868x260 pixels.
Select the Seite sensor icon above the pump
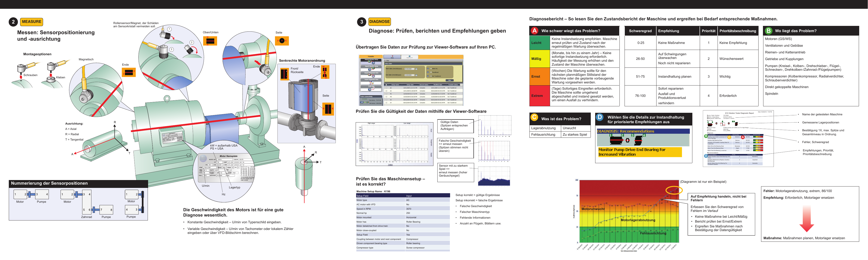coord(282,41)
